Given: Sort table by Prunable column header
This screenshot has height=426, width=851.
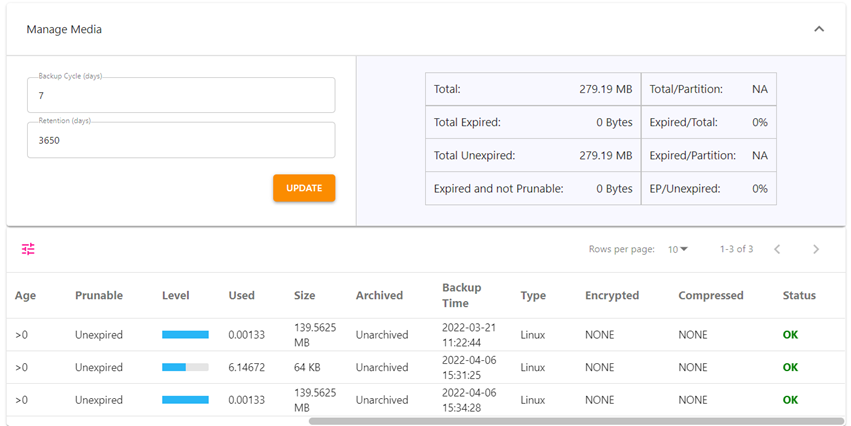Looking at the screenshot, I should click(x=99, y=295).
